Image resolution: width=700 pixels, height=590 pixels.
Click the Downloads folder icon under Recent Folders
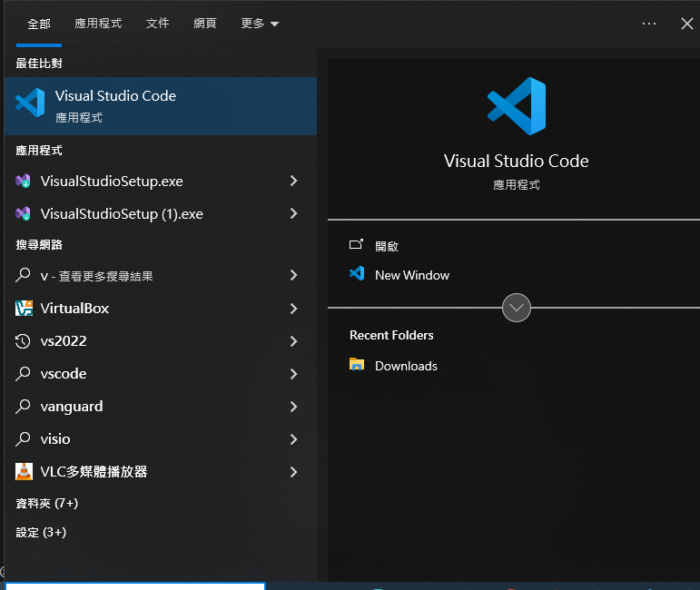point(358,366)
